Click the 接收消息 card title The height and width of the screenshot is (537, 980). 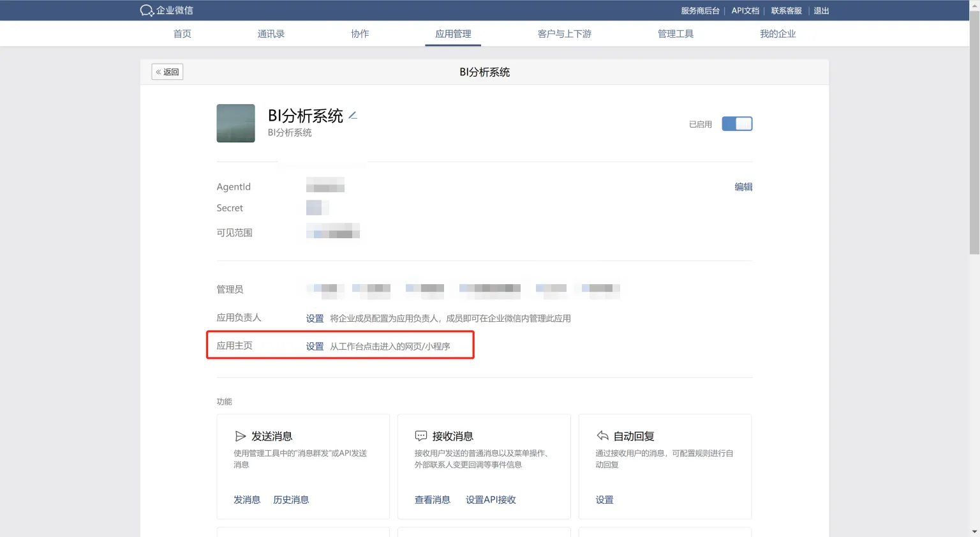453,436
